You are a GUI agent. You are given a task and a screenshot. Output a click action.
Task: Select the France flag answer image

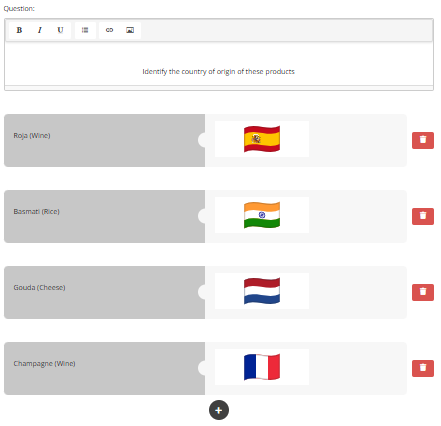coord(262,367)
